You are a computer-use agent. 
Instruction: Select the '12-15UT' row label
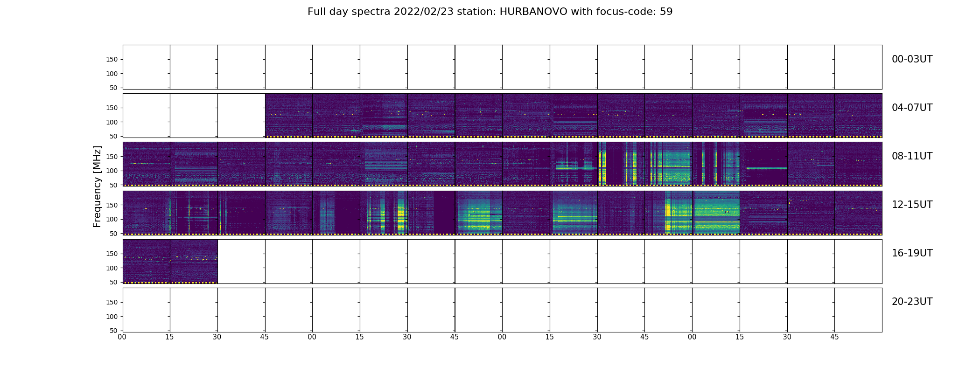[x=912, y=205]
